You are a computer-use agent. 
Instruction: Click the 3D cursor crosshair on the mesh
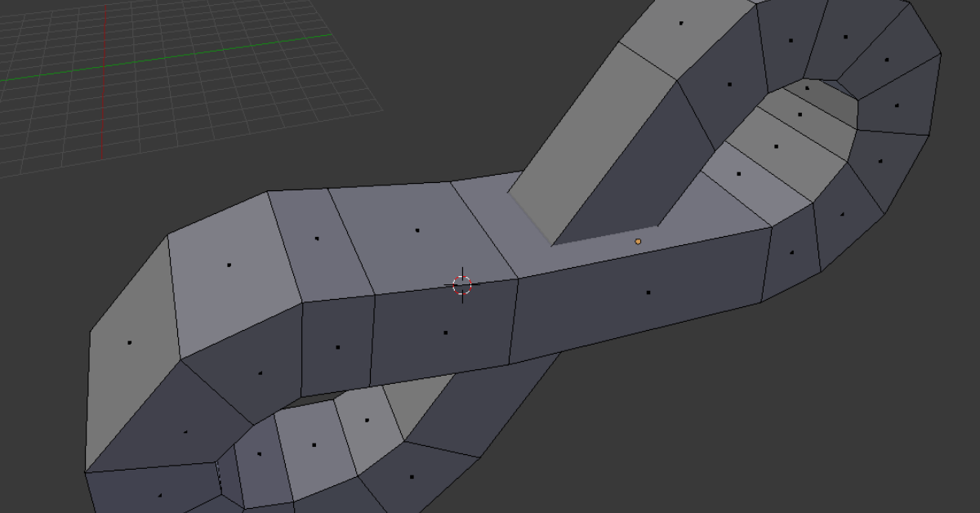click(x=462, y=284)
